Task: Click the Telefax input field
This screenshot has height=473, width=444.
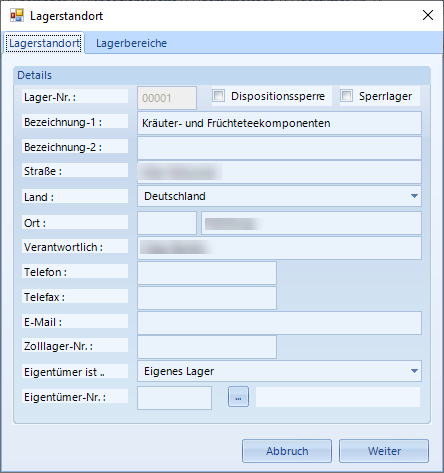Action: 207,298
